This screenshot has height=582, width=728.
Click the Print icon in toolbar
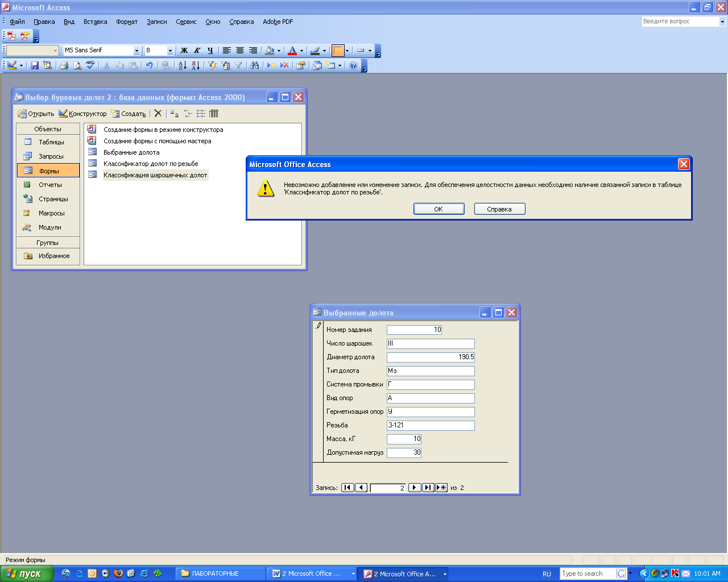point(64,65)
